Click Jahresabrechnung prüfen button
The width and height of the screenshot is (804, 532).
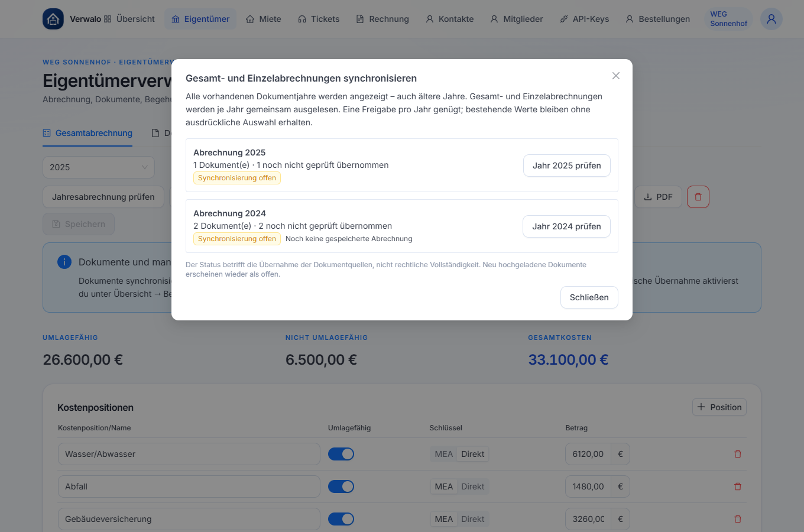click(103, 197)
